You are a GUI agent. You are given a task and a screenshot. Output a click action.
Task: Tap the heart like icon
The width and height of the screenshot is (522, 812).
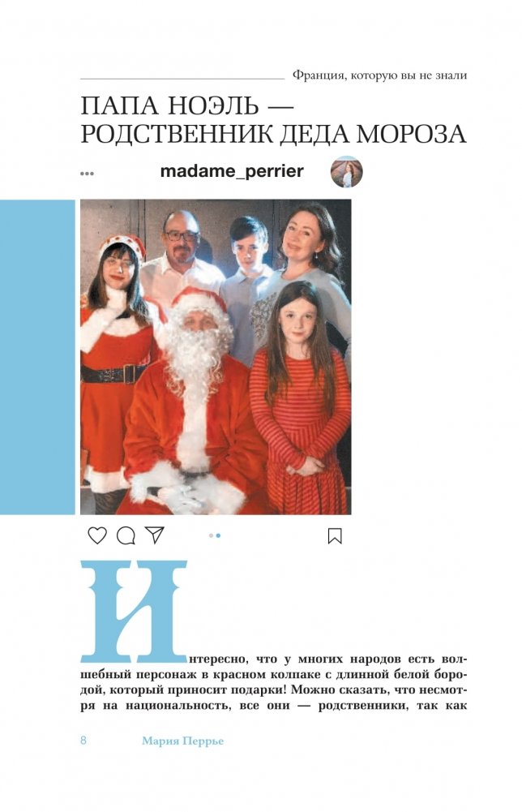click(96, 535)
